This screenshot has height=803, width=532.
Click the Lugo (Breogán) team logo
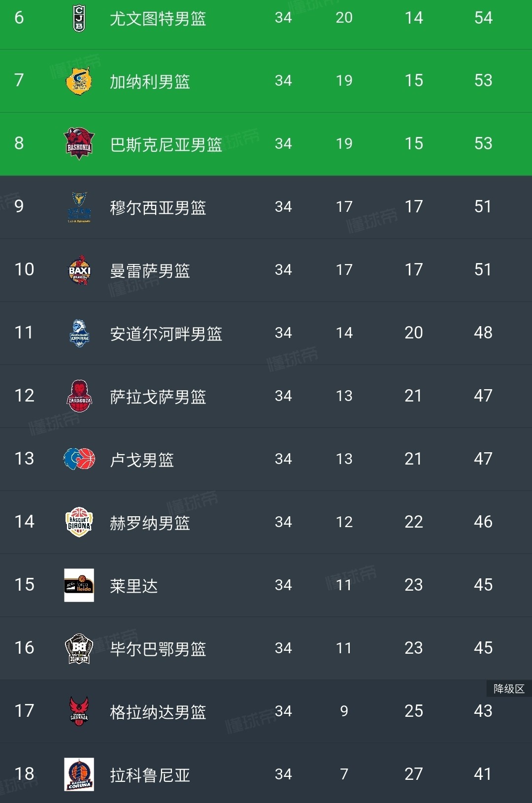click(x=79, y=459)
